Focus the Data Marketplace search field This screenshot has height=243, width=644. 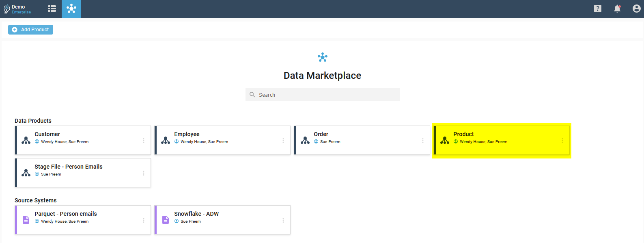click(323, 95)
